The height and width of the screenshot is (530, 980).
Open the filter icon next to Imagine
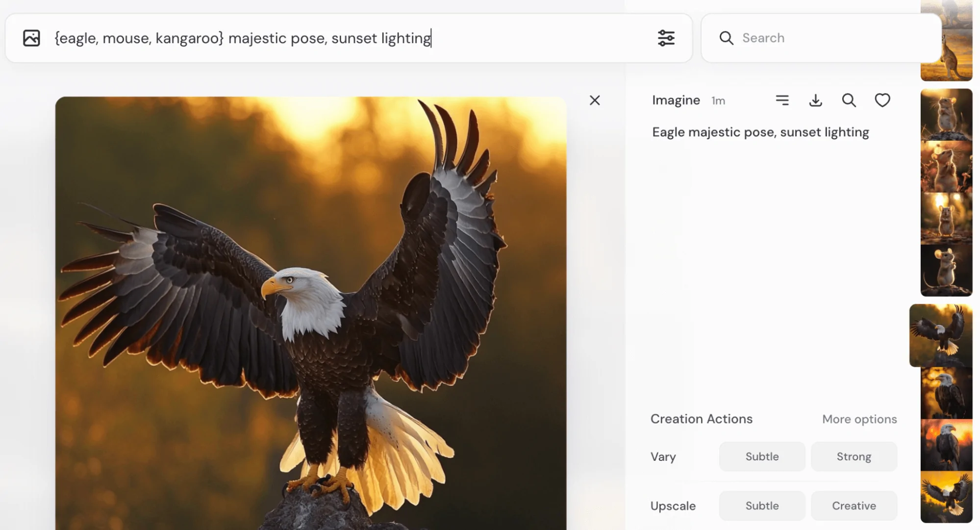point(782,100)
